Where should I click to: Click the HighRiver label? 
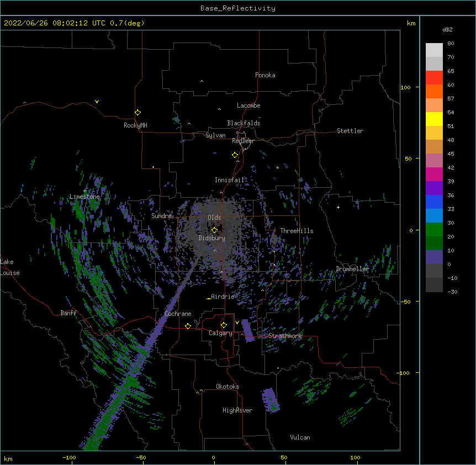coord(237,410)
